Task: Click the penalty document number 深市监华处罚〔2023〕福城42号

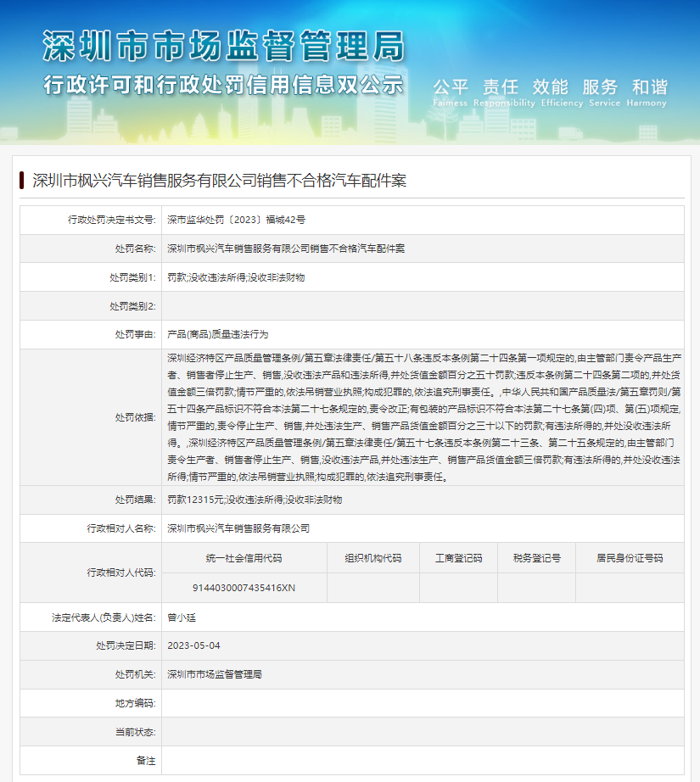Action: (x=235, y=219)
